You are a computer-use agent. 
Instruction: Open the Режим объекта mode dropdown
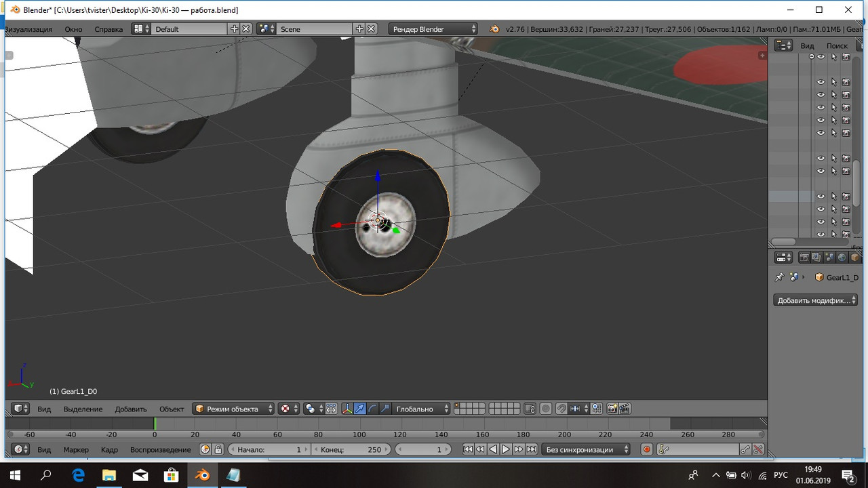coord(234,409)
